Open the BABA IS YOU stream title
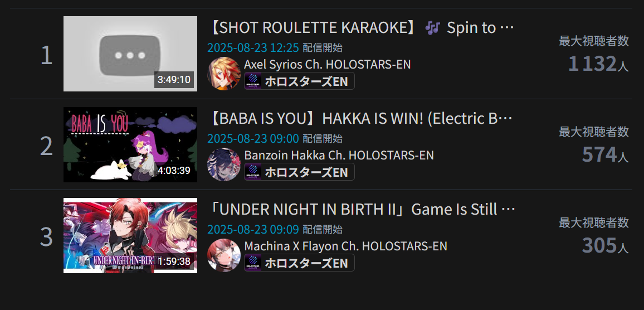 (360, 118)
